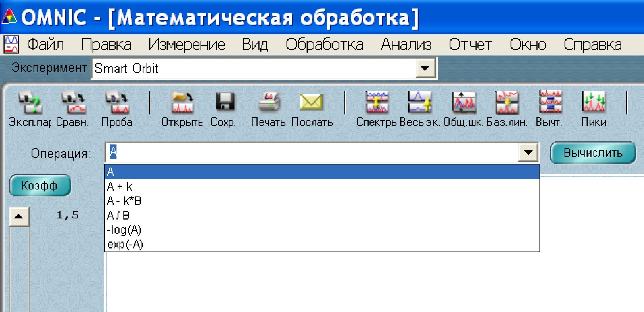Click the Проба sample collection icon
644x312 pixels.
(117, 103)
